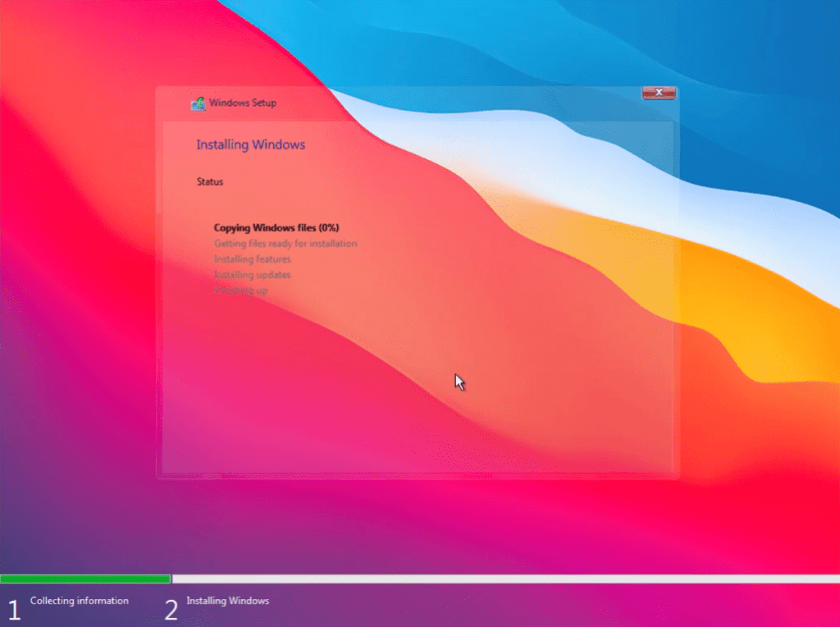
Task: Click the Collecting information stage label
Action: tap(80, 601)
